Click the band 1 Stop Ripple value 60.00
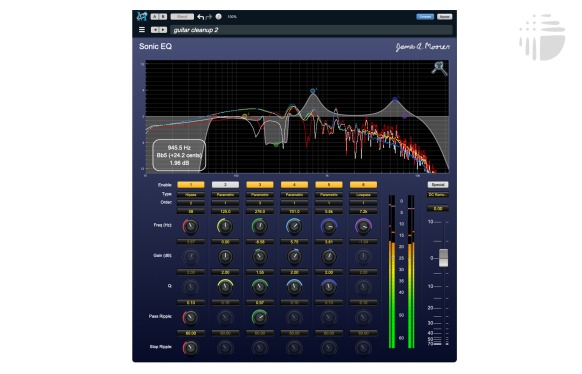Screen dimensions: 582x374 coord(191,333)
